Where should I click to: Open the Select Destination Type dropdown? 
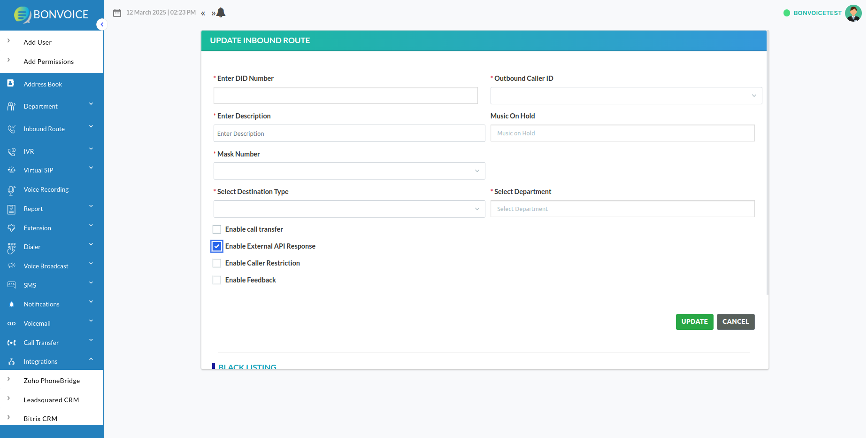(x=349, y=209)
